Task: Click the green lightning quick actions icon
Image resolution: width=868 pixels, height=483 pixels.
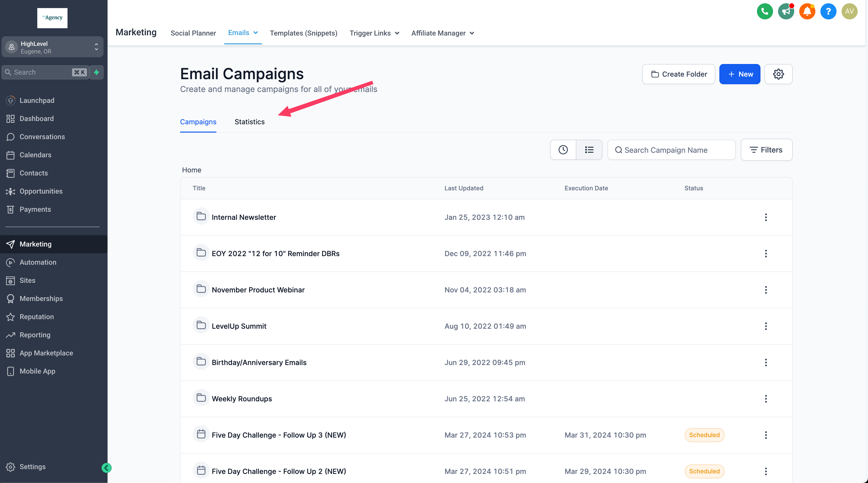Action: coord(97,72)
